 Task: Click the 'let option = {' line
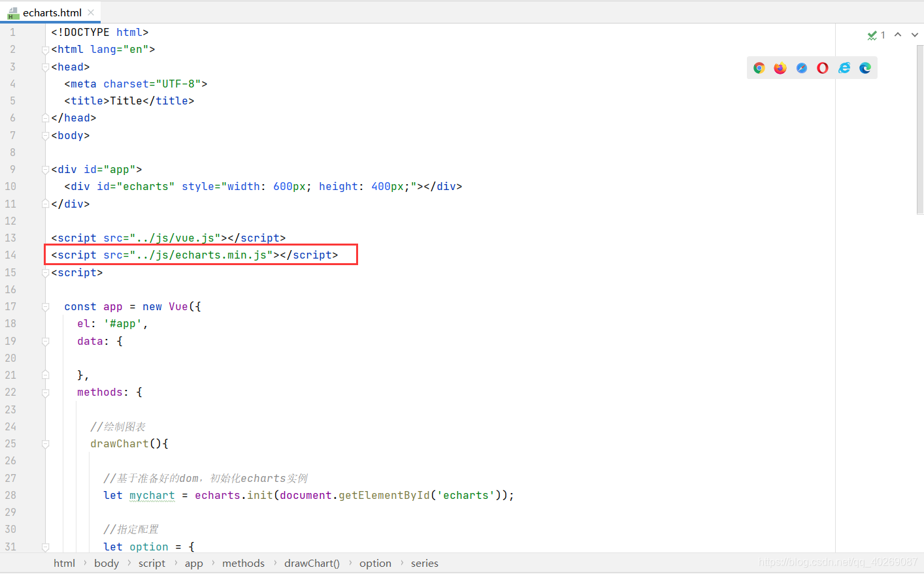(149, 547)
